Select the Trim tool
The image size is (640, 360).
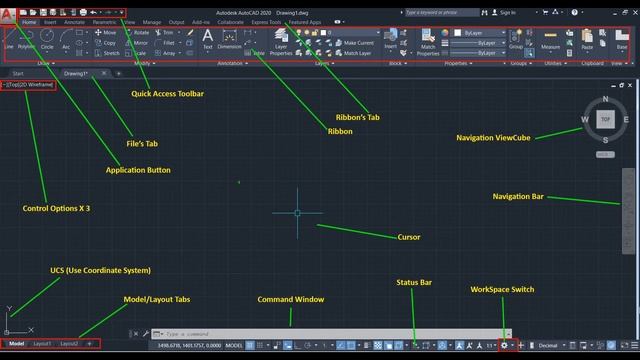(x=164, y=32)
